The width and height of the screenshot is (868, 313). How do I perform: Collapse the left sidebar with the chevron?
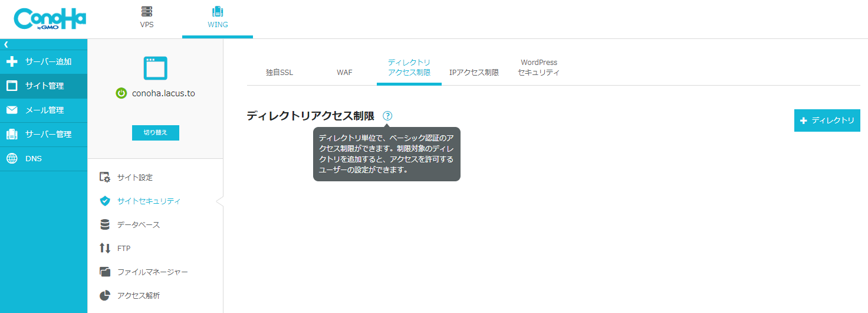[6, 44]
